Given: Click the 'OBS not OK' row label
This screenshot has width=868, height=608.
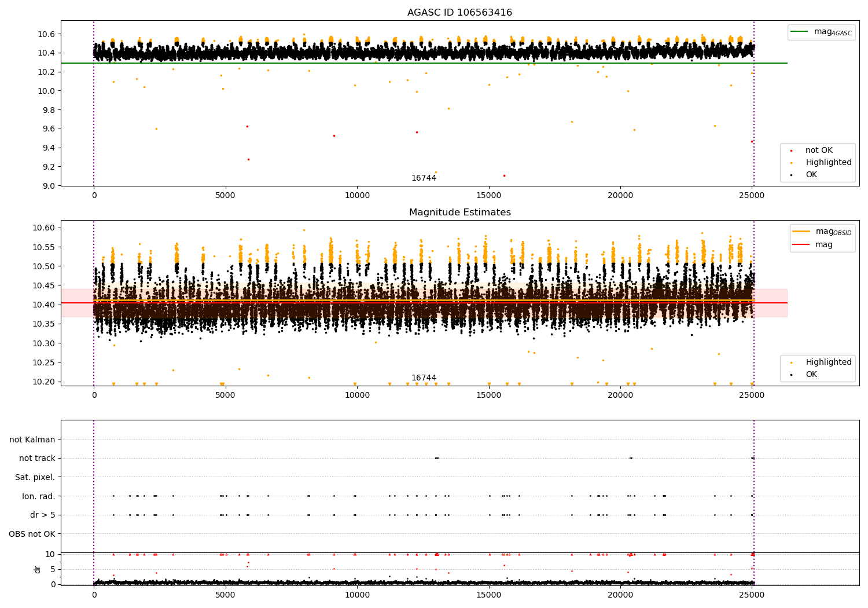Looking at the screenshot, I should pos(32,534).
